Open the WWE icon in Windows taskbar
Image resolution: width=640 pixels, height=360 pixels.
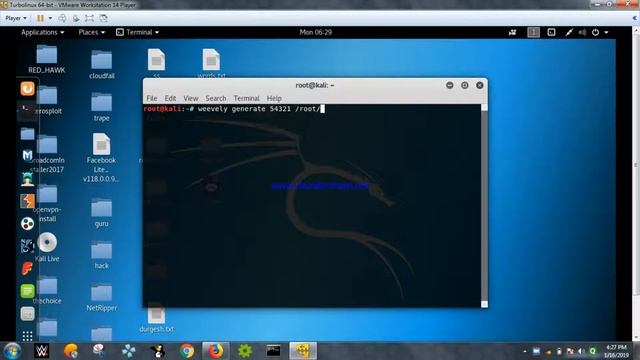[41, 351]
